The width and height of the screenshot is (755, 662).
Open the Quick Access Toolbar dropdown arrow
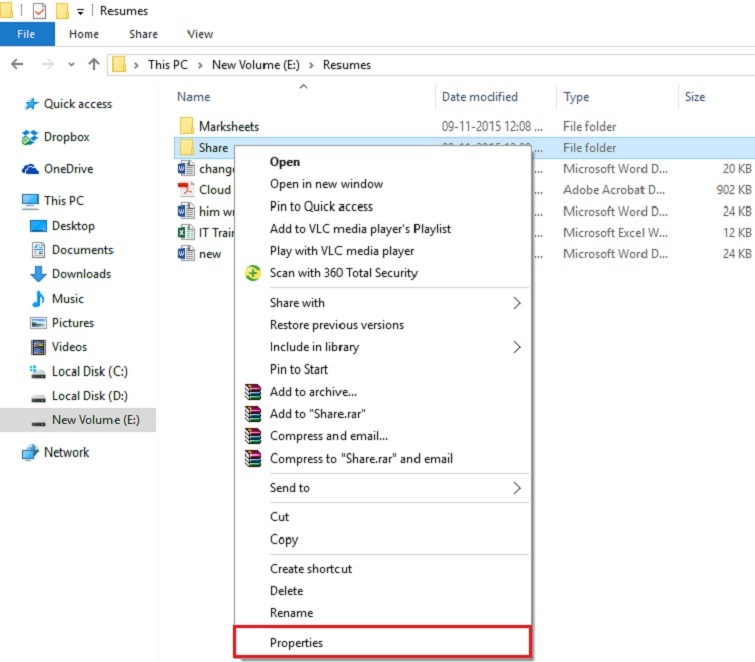pos(80,11)
